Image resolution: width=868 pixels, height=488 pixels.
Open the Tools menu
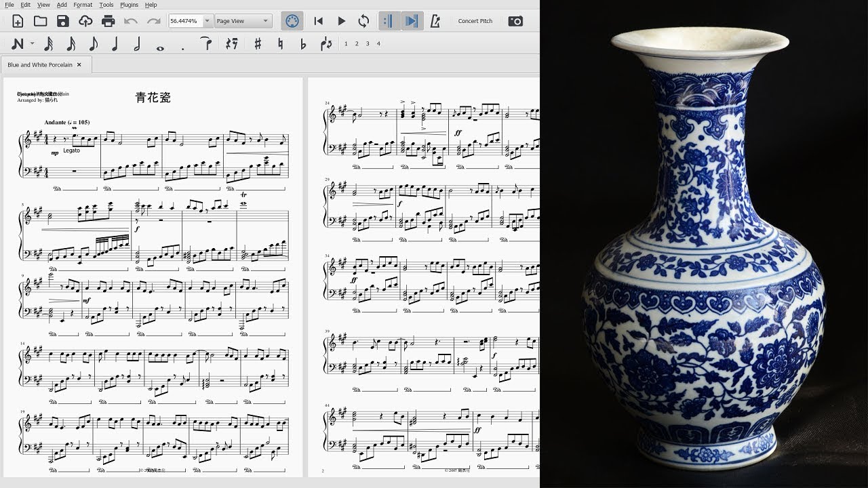pyautogui.click(x=106, y=5)
